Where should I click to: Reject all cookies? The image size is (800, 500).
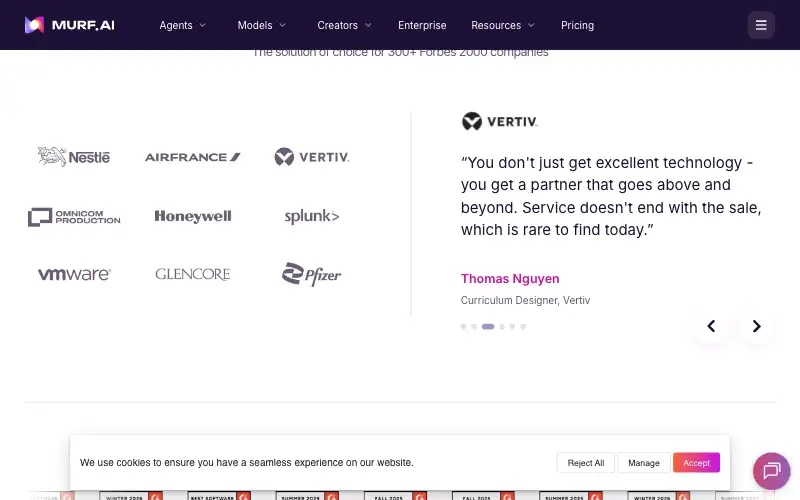coord(586,463)
